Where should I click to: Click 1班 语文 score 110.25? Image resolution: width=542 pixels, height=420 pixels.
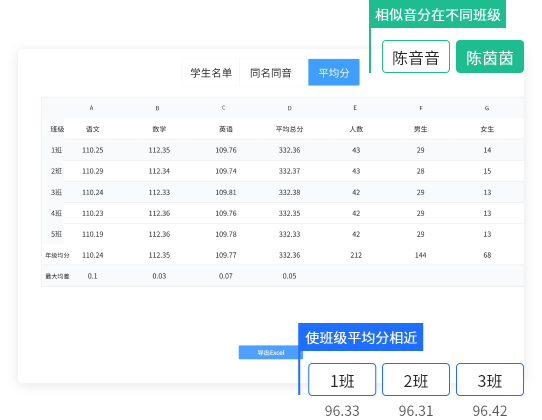coord(93,150)
